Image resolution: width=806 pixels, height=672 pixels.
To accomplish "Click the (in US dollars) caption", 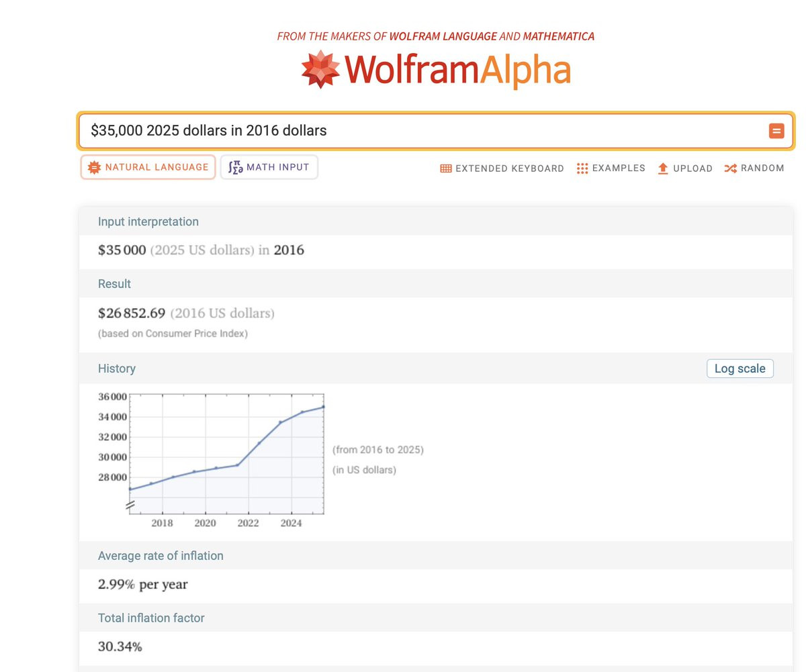I will 364,470.
